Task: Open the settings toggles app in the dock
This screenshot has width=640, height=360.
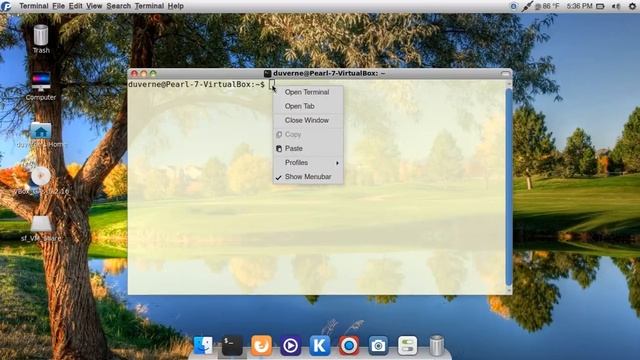Action: 407,346
